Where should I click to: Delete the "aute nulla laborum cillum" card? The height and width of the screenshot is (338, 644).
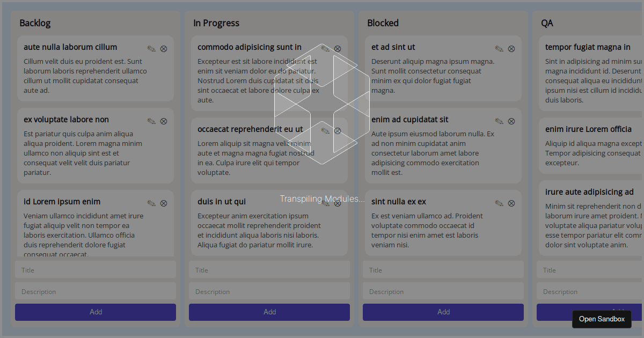pos(164,48)
